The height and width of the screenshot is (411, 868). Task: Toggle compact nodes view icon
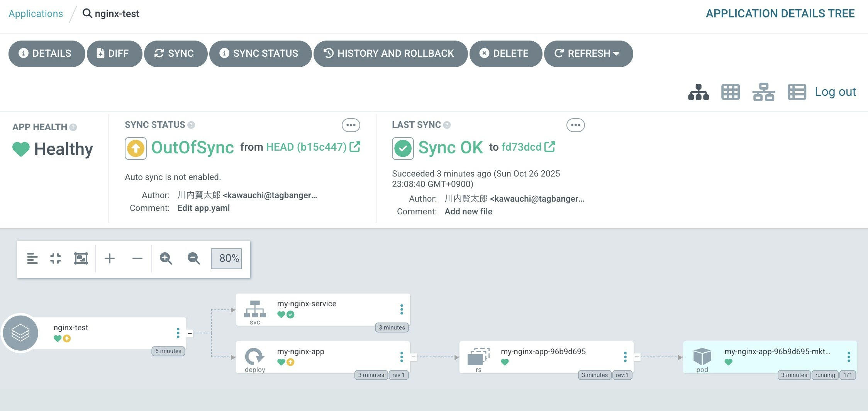(56, 258)
